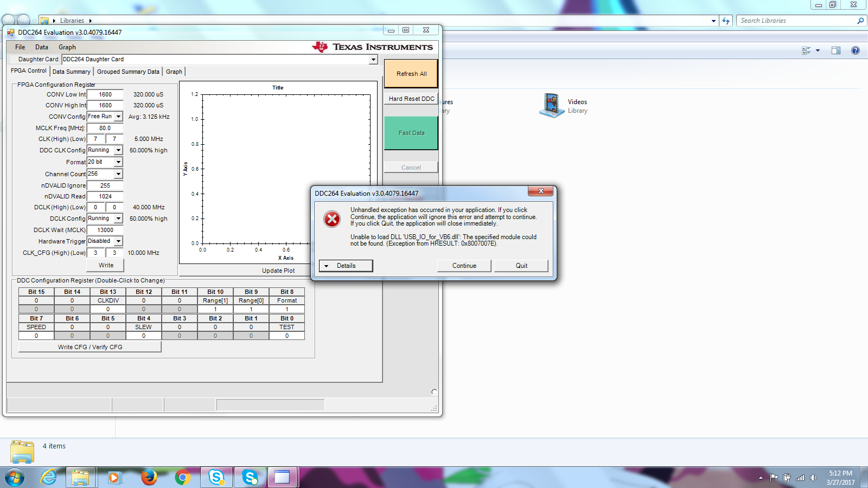Click the Refresh All button
This screenshot has width=868, height=488.
[411, 74]
